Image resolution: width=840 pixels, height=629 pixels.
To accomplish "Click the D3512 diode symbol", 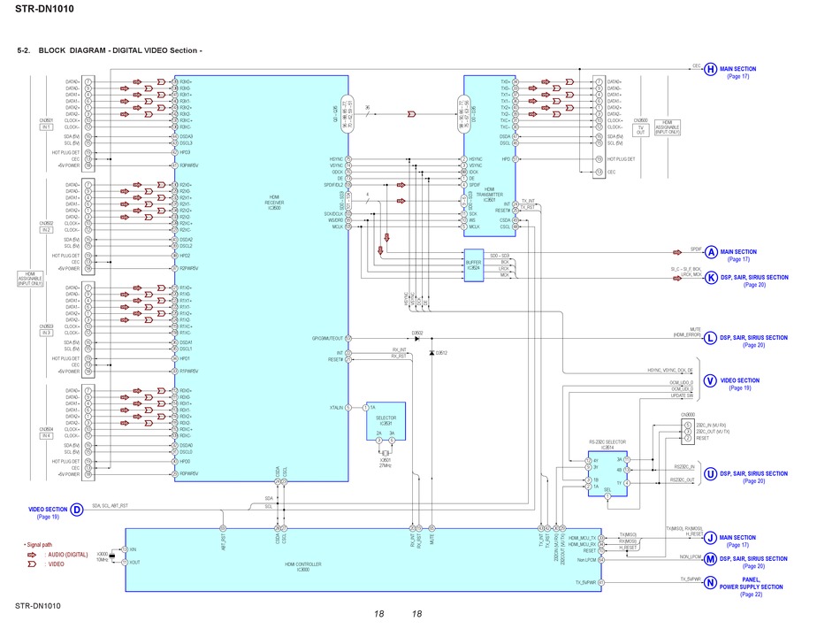I will pos(431,353).
